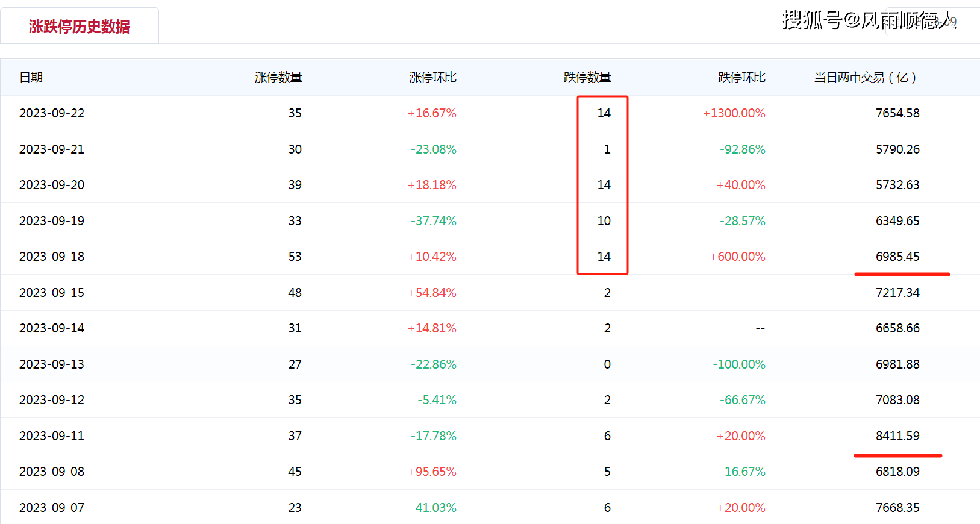Select the 涨跌停历史数据 tab
The image size is (980, 524).
80,27
